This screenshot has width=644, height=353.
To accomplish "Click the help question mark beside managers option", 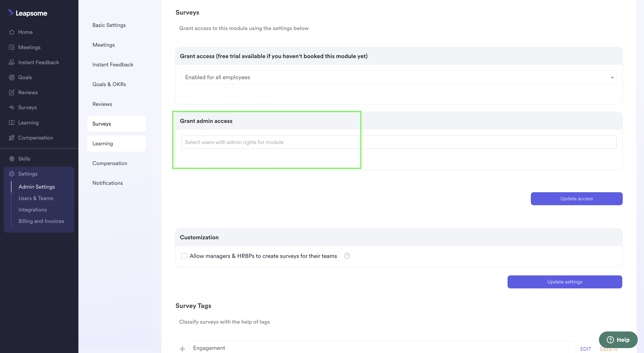I will [x=347, y=256].
